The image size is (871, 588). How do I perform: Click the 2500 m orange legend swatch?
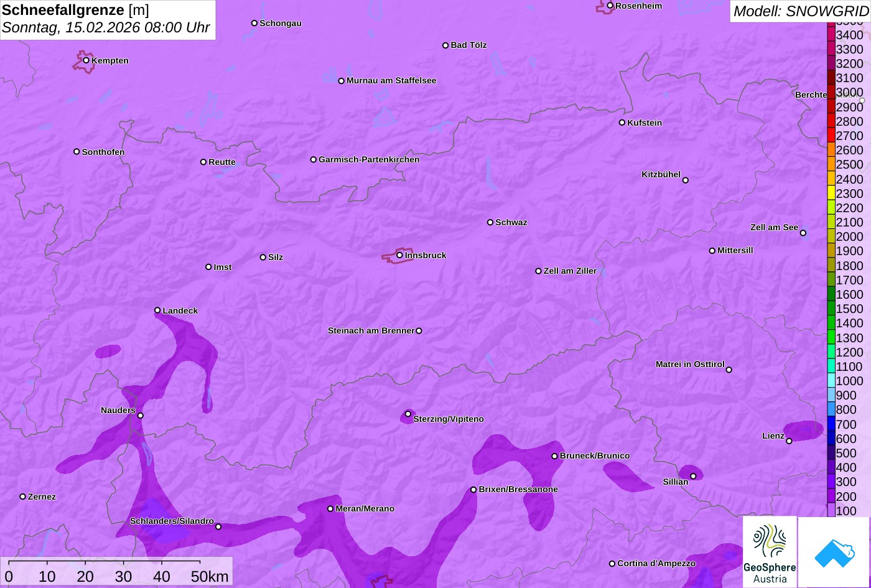pyautogui.click(x=831, y=165)
